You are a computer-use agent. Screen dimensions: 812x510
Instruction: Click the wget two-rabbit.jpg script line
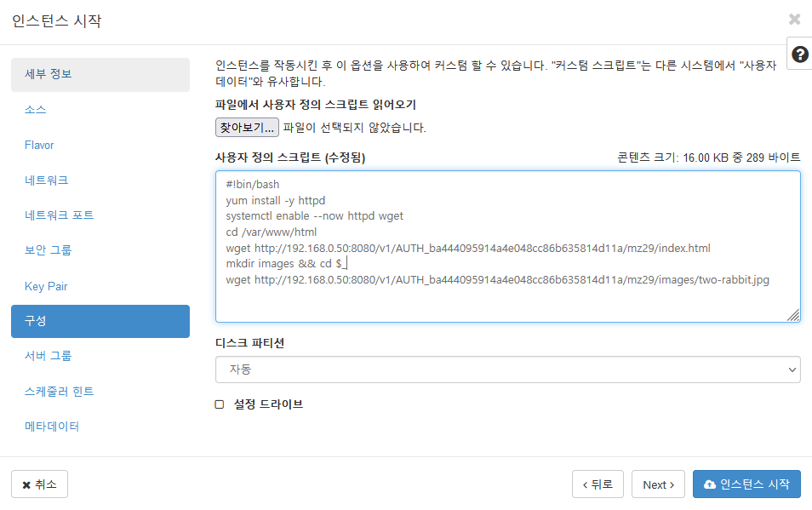click(498, 280)
